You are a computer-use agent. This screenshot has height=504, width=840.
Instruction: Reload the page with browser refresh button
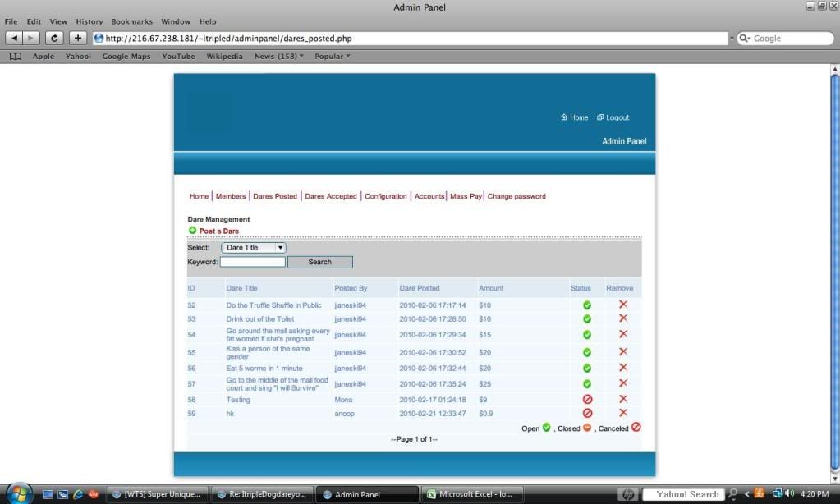55,38
